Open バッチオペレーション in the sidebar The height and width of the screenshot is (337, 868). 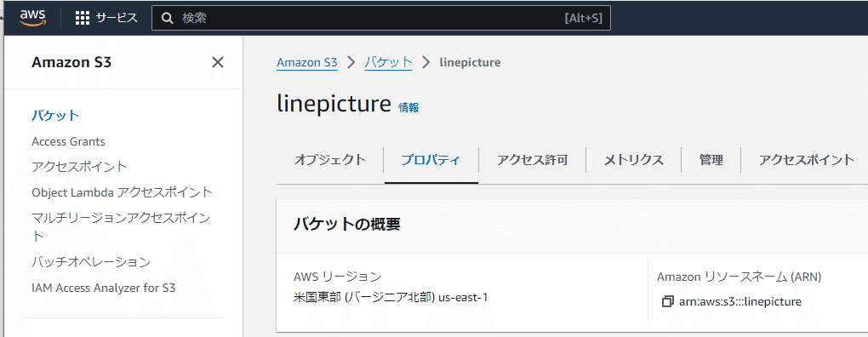[91, 262]
